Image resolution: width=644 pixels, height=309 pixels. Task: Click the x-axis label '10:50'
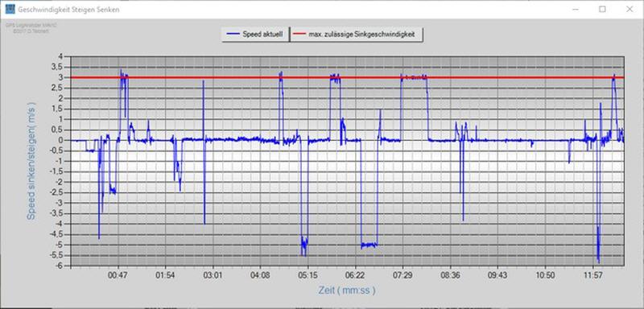546,275
